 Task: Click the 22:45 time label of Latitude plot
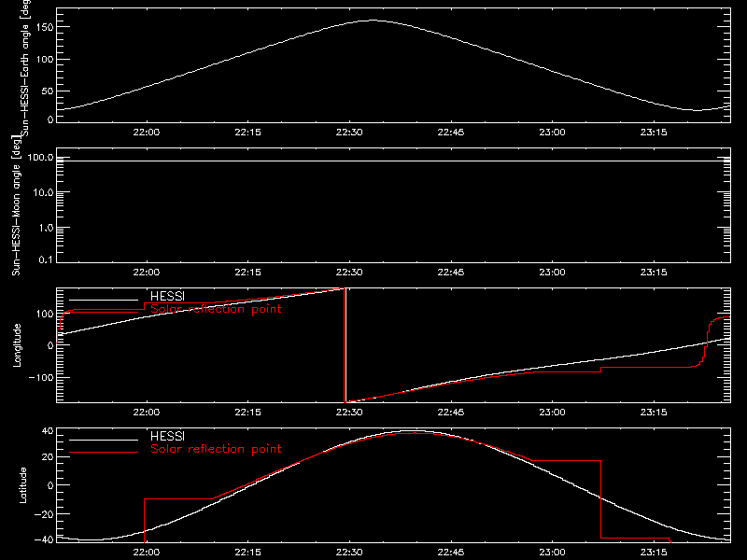coord(451,552)
